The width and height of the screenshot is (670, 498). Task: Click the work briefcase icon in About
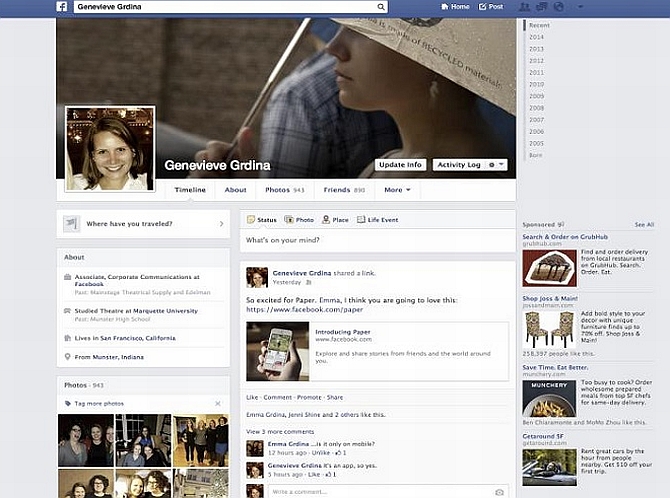point(67,277)
